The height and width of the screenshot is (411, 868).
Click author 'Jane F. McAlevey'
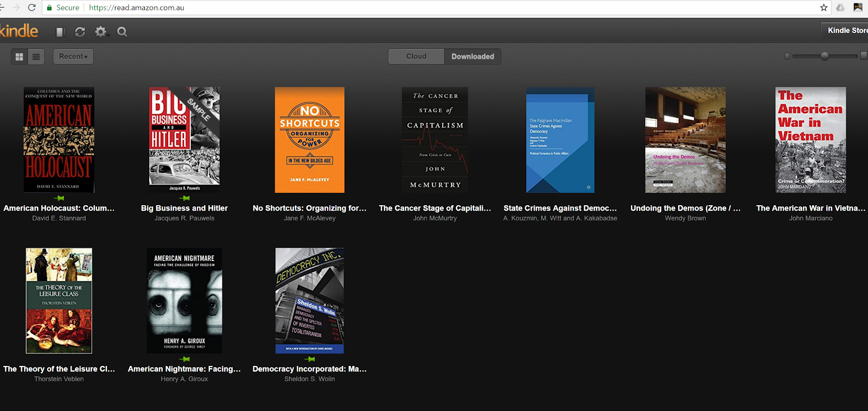pyautogui.click(x=310, y=218)
